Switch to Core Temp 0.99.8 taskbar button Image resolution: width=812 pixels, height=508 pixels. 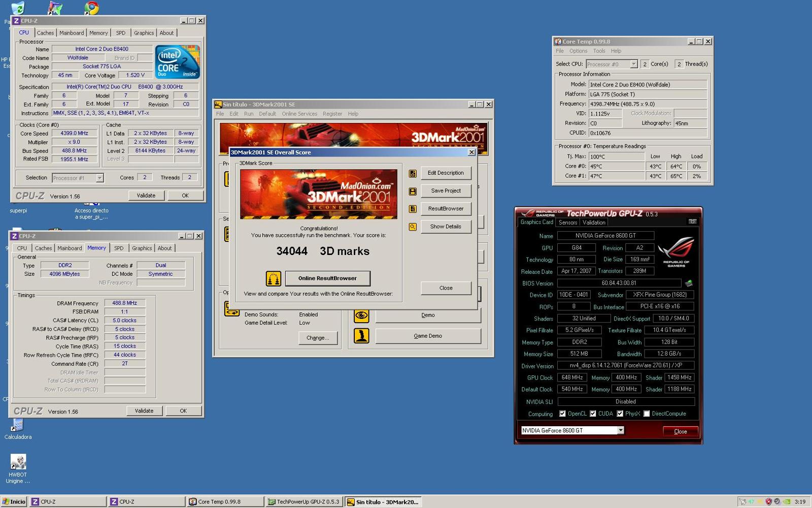tap(225, 502)
